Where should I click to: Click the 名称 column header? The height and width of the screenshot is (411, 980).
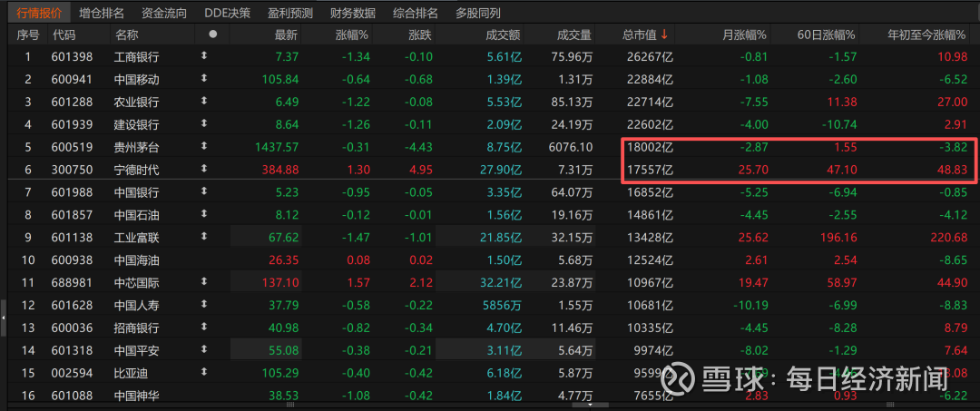(126, 35)
